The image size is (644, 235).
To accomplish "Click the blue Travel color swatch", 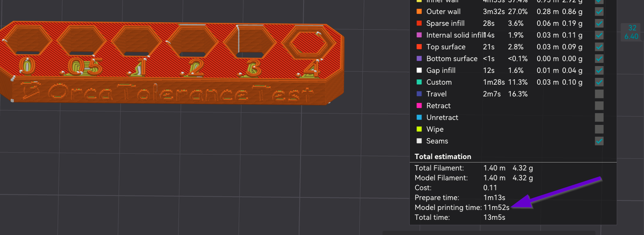I will point(419,94).
